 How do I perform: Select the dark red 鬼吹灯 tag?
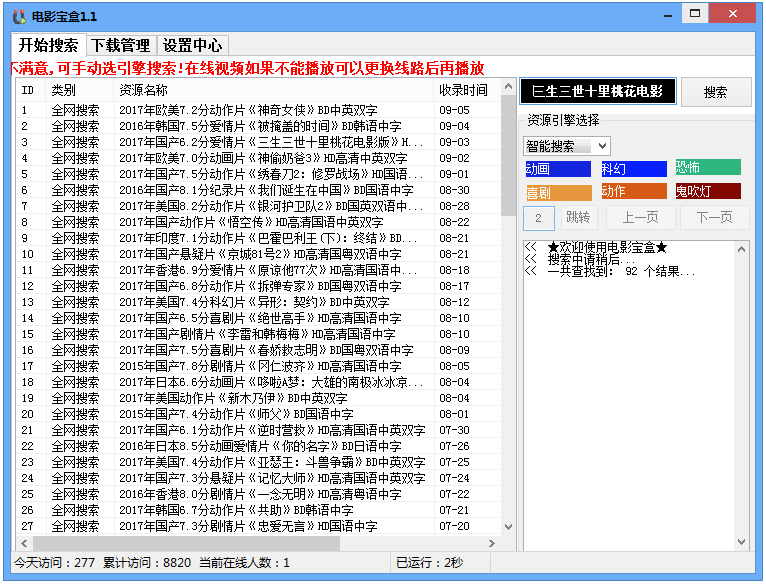pyautogui.click(x=707, y=192)
